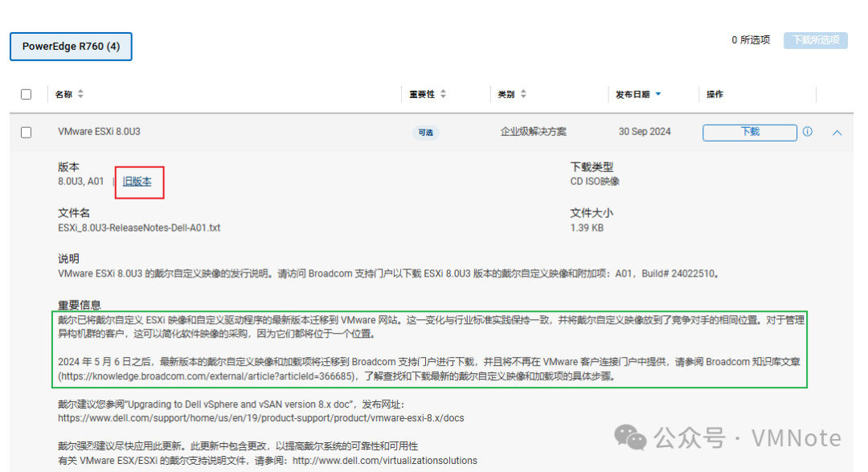Click the file name ESXi_8.0U3-ReleaseNotes-Dell-A01.txt
868x472 pixels.
click(139, 228)
